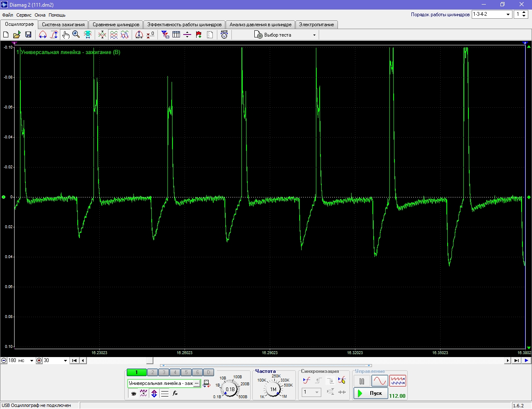Click the AUTO voltmeter icon
This screenshot has height=409, width=532.
(224, 34)
